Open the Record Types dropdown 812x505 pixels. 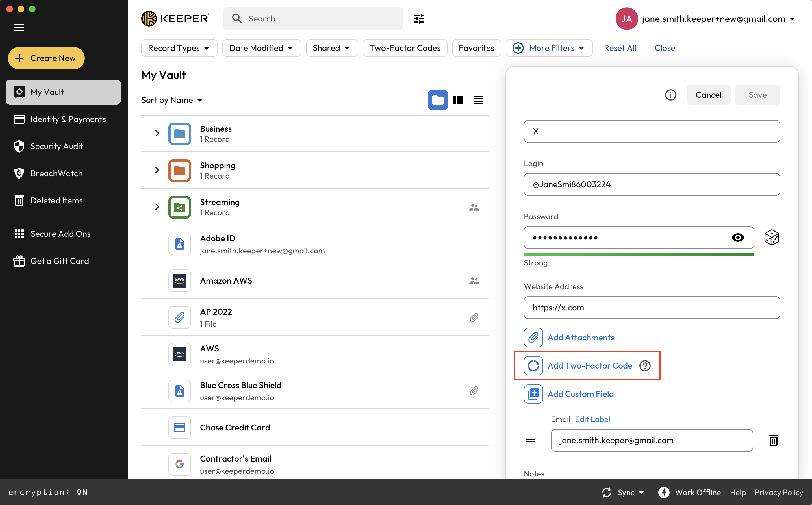pos(179,48)
